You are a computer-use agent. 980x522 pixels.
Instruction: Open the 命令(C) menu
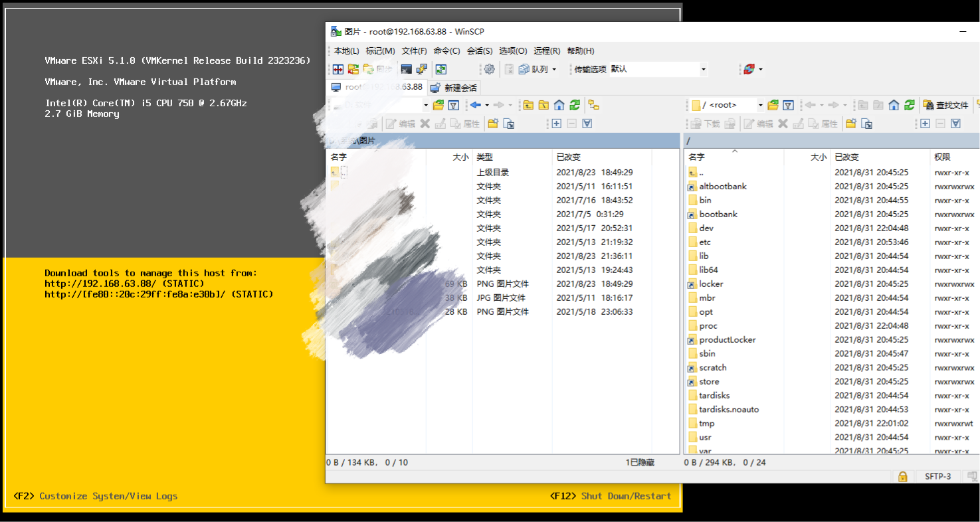446,51
